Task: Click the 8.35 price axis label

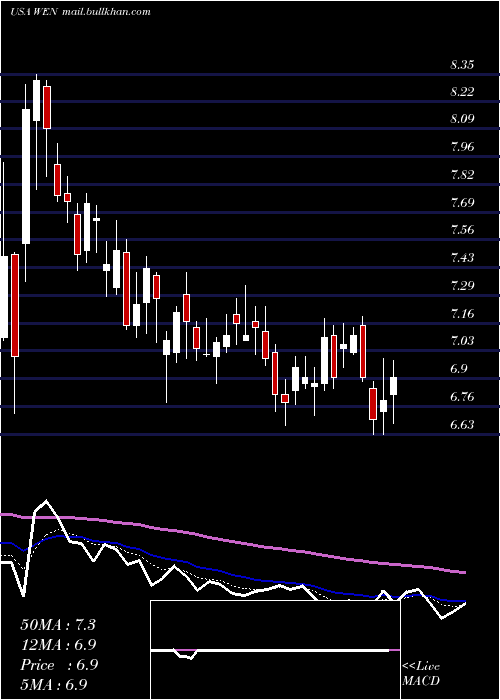Action: click(x=462, y=65)
